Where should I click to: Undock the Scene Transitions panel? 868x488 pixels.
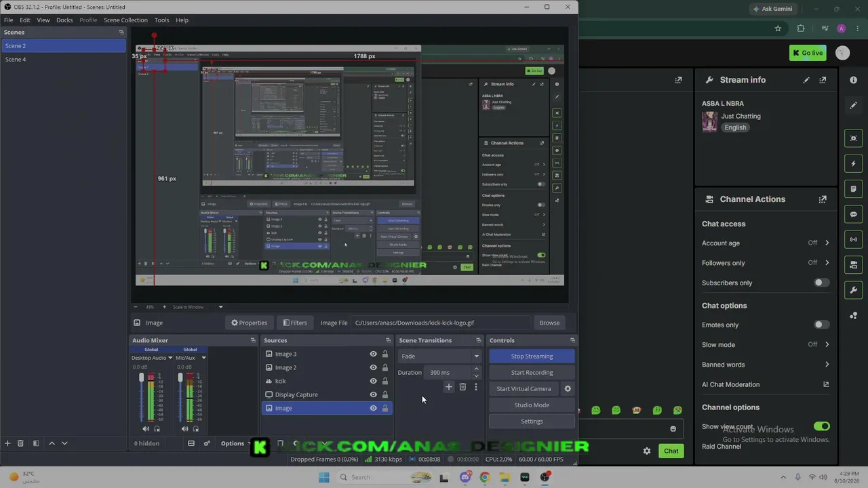point(479,340)
